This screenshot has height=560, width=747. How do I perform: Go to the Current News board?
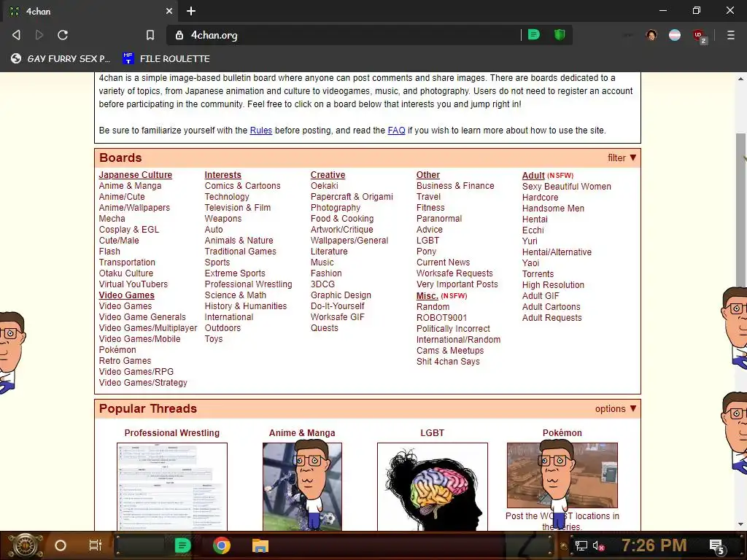443,262
